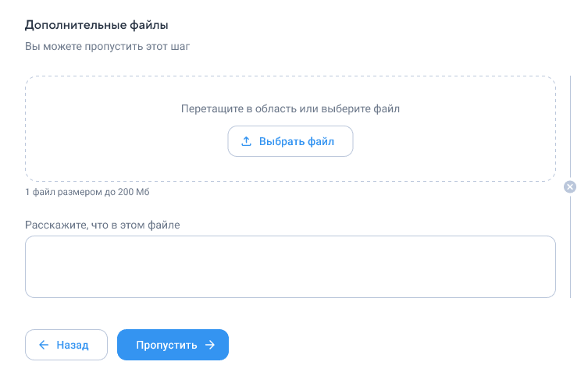
Task: Focus the file description text area
Action: point(290,267)
